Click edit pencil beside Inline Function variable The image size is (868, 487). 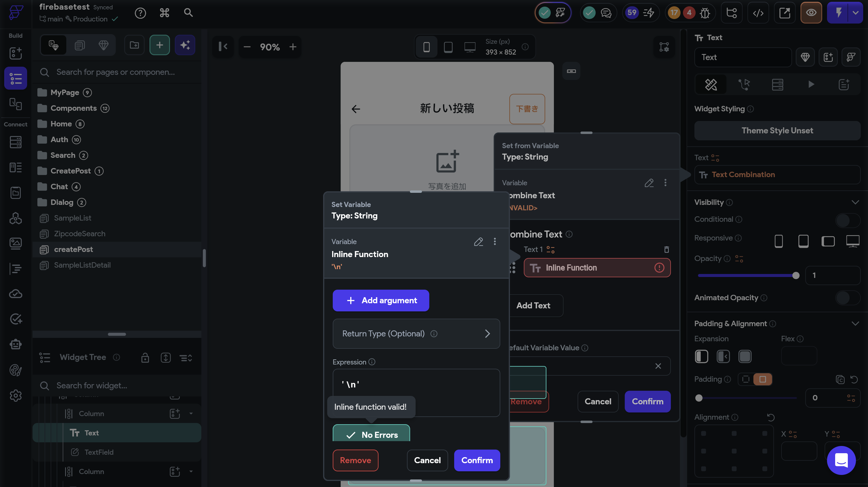click(478, 241)
